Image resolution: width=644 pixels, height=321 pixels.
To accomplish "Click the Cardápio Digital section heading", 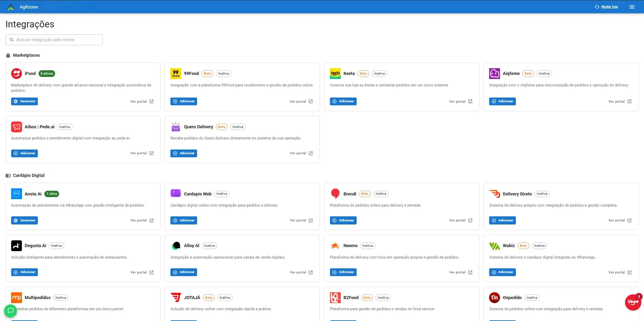I will click(29, 176).
